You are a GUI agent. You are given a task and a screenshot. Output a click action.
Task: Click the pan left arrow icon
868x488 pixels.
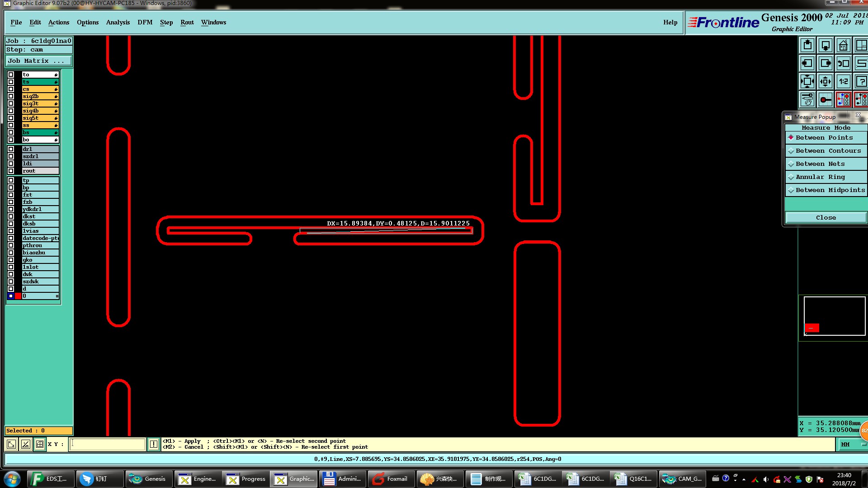click(807, 63)
